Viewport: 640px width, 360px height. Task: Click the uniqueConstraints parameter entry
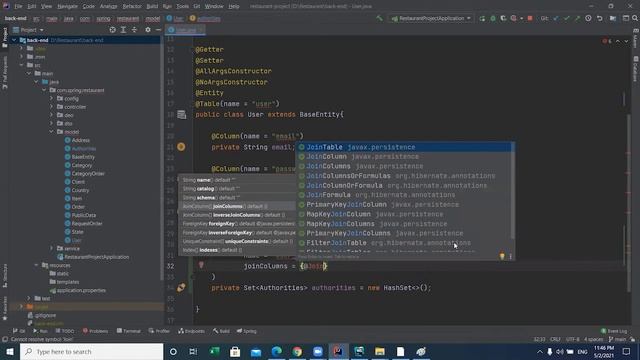point(237,241)
